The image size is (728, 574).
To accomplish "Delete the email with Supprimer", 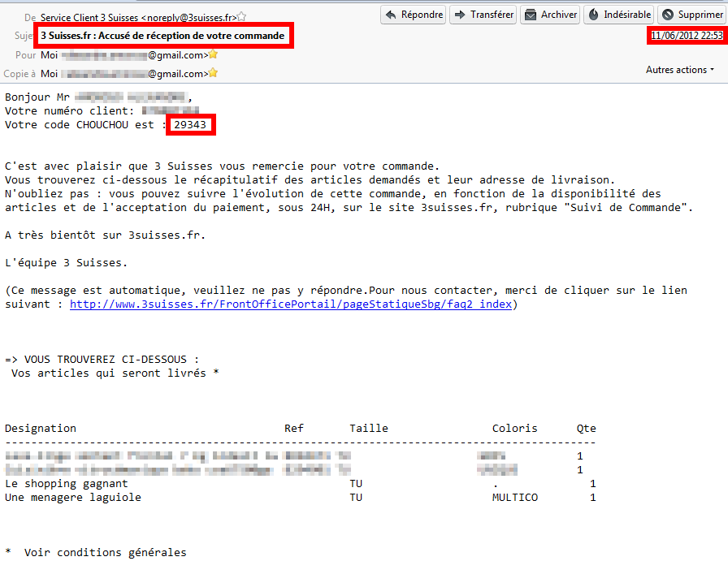I will (x=691, y=15).
